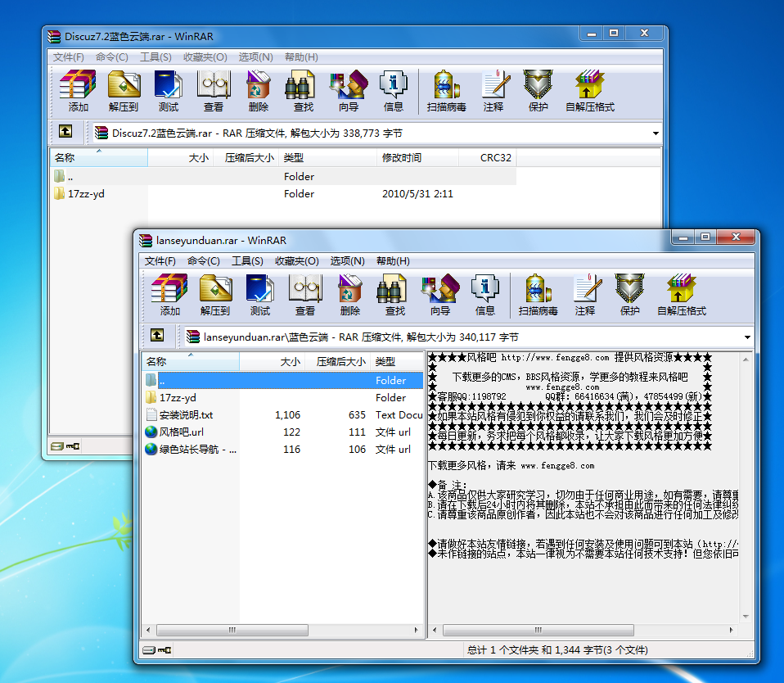Sort by 类型 column in Discuz7.2 window
The height and width of the screenshot is (683, 784).
tap(328, 157)
